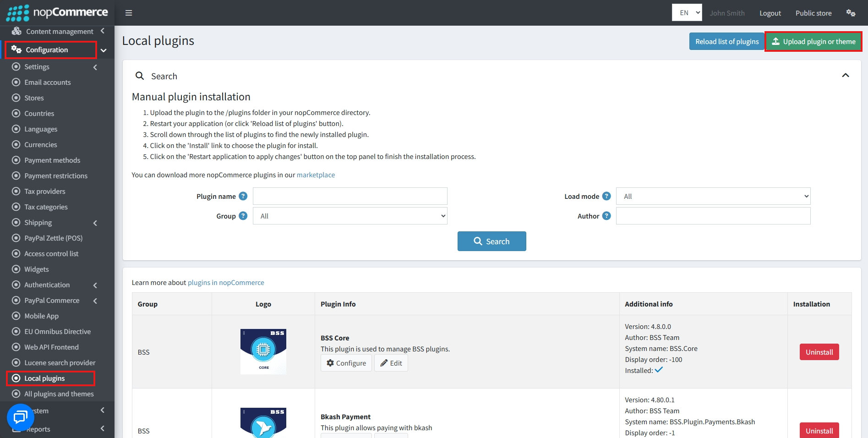The height and width of the screenshot is (438, 868).
Task: Click the Widgets circle icon
Action: [16, 269]
